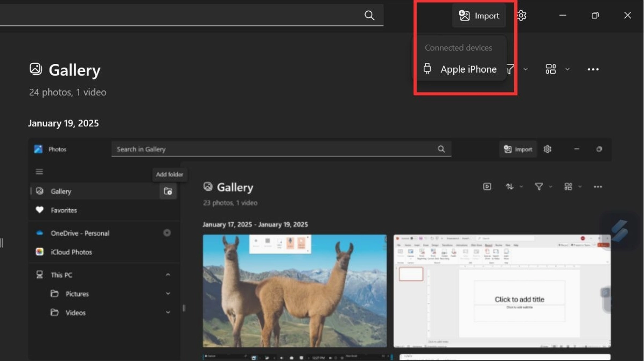
Task: Click the hamburger menu icon above Gallery
Action: click(x=39, y=172)
